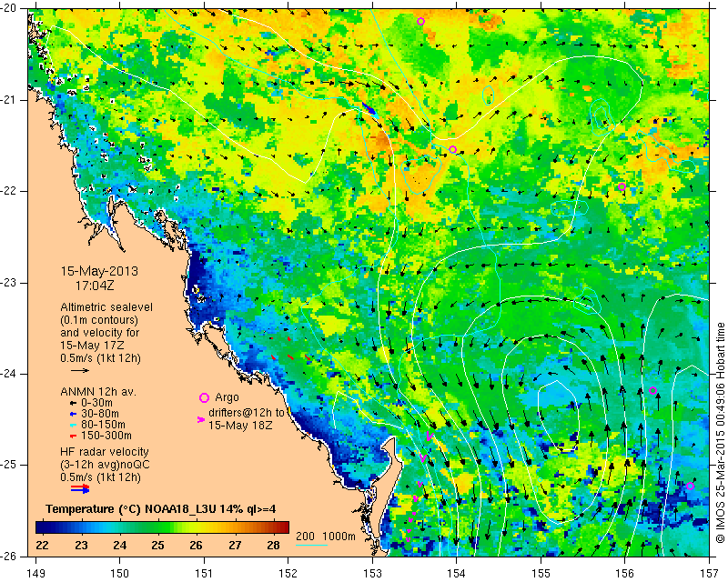Click the '(3-12h avg)noQC' legend text
The image size is (728, 582).
105,464
